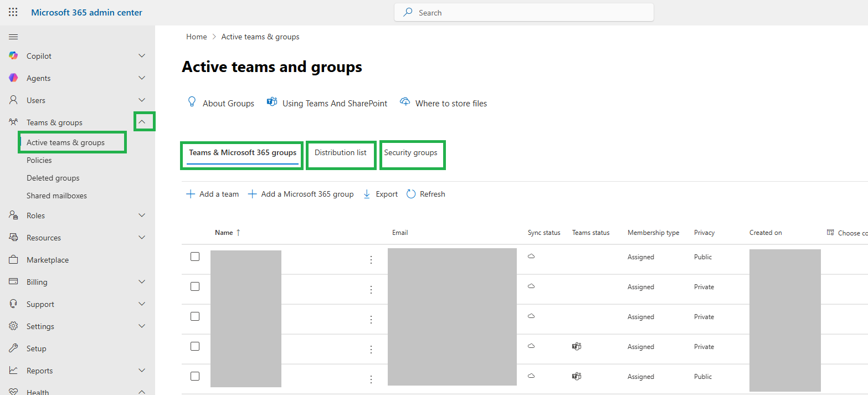Click the Roles icon in sidebar

click(x=13, y=215)
